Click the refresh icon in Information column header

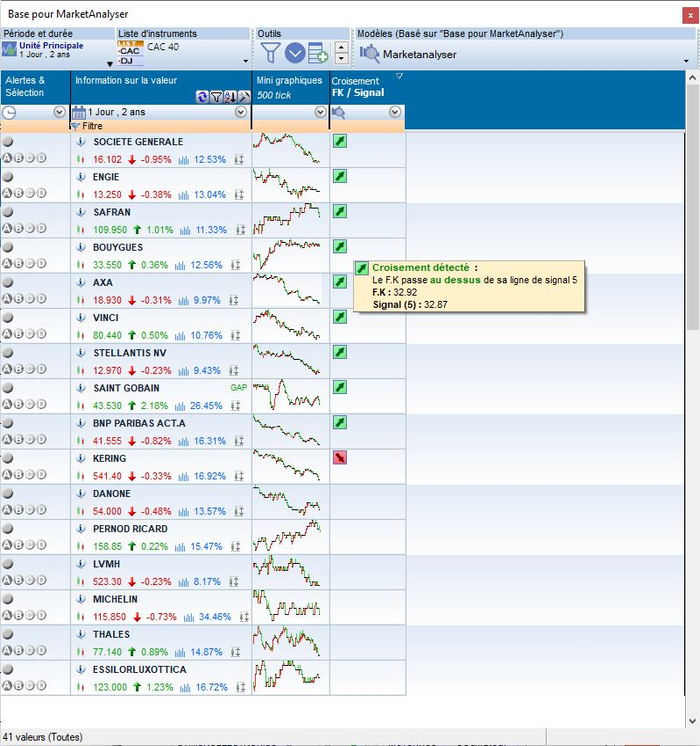[202, 97]
